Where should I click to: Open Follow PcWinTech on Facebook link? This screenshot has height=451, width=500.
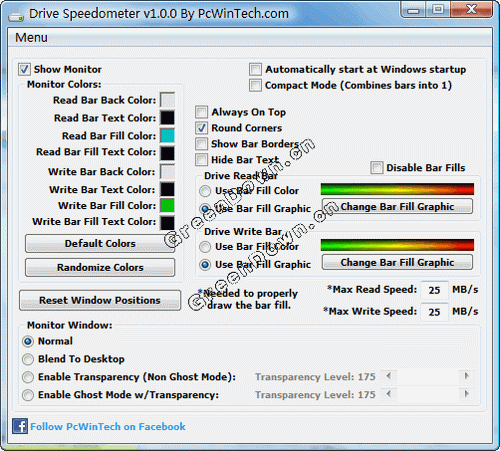[108, 427]
